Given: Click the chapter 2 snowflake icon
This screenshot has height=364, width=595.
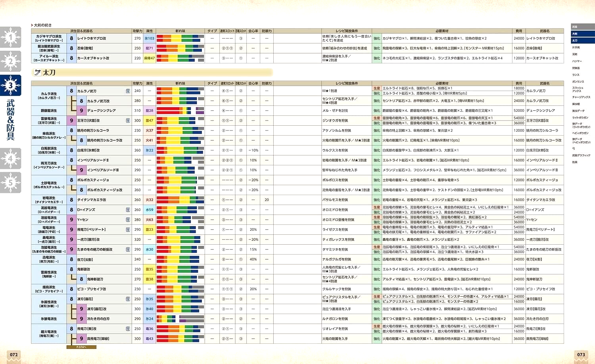Looking at the screenshot, I should 11,61.
